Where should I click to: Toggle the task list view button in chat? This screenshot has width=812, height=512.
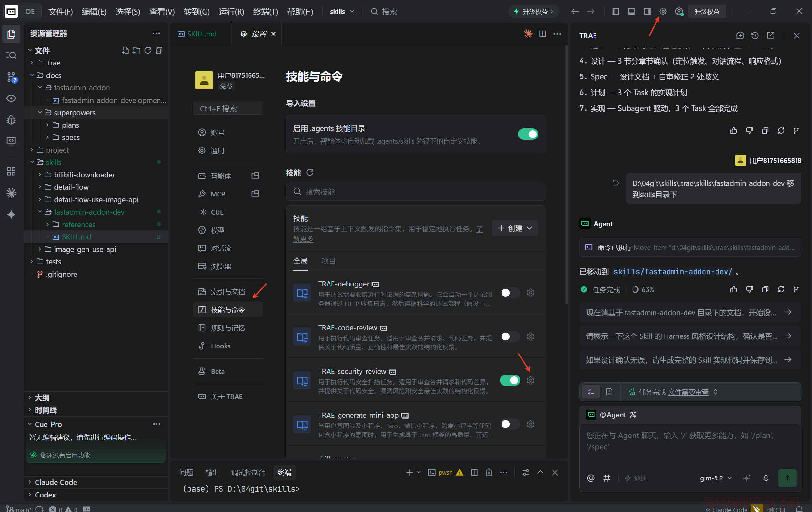click(x=591, y=392)
